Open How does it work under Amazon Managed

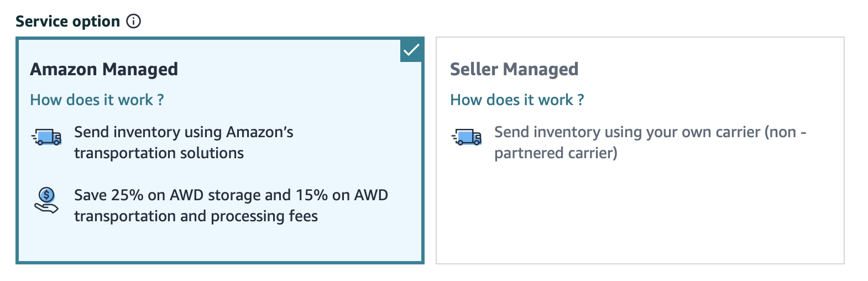(x=97, y=100)
